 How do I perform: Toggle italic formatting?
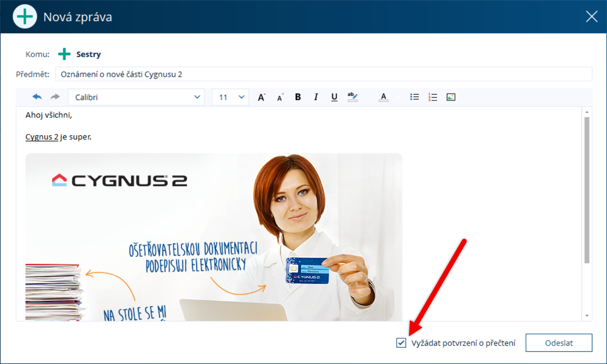coord(316,97)
